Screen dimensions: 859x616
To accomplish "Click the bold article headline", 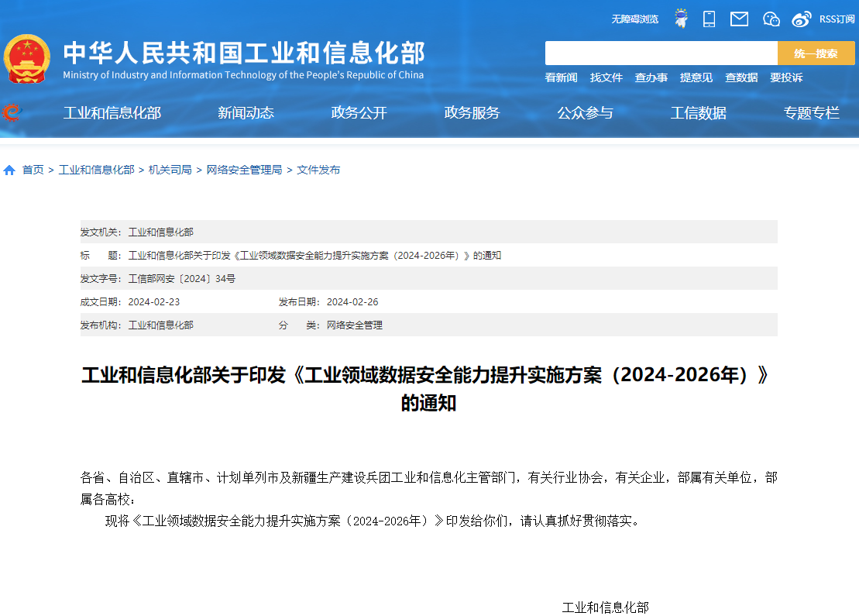I will pos(428,389).
